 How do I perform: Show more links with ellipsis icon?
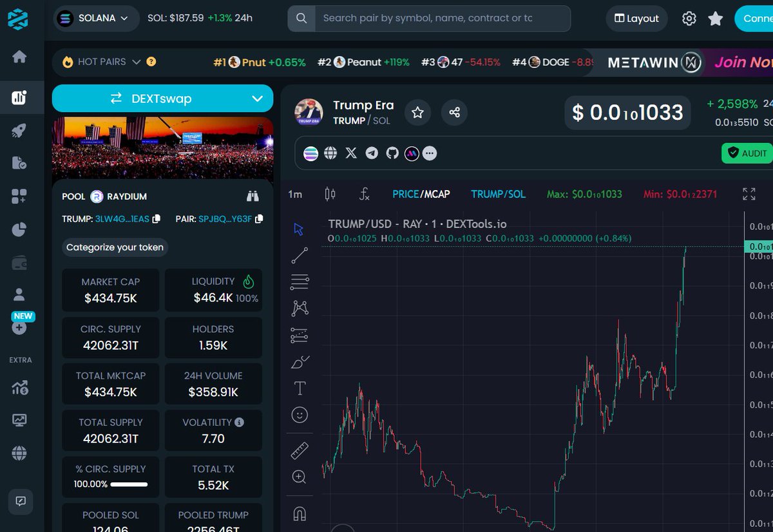point(430,153)
